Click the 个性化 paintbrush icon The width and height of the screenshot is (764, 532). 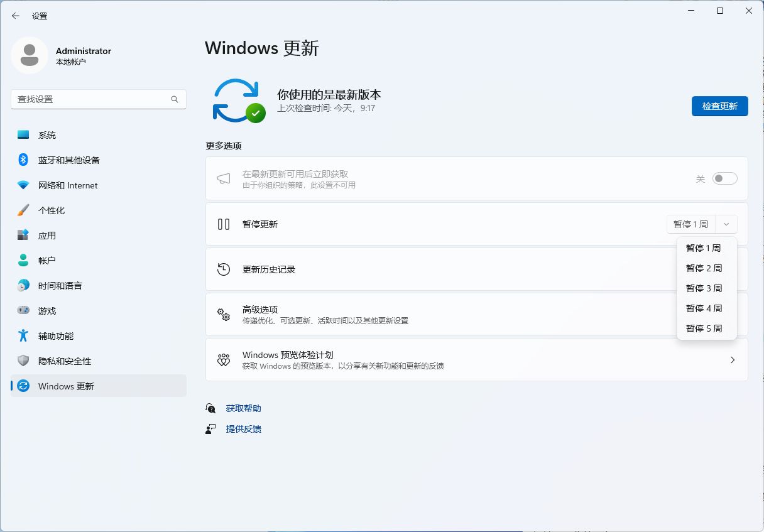(x=23, y=210)
